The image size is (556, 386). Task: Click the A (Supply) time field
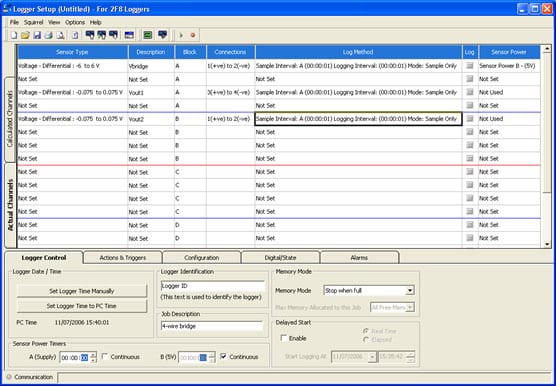pyautogui.click(x=75, y=357)
